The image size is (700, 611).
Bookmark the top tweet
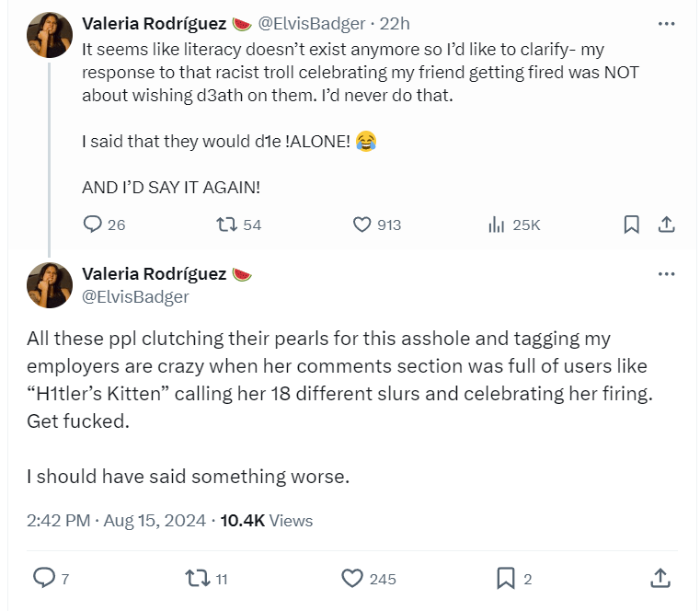pyautogui.click(x=631, y=225)
